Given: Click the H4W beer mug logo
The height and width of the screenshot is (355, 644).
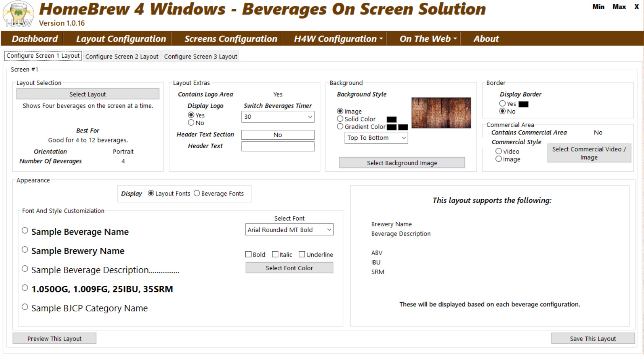Looking at the screenshot, I should click(x=18, y=15).
